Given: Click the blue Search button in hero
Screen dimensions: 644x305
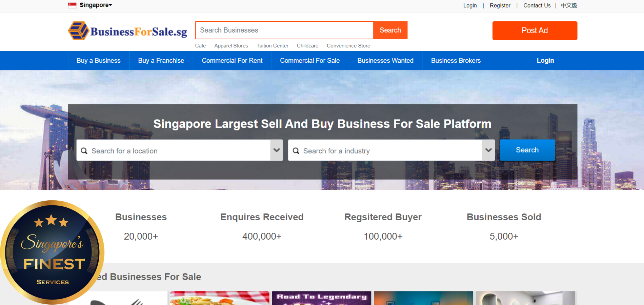Looking at the screenshot, I should [527, 150].
